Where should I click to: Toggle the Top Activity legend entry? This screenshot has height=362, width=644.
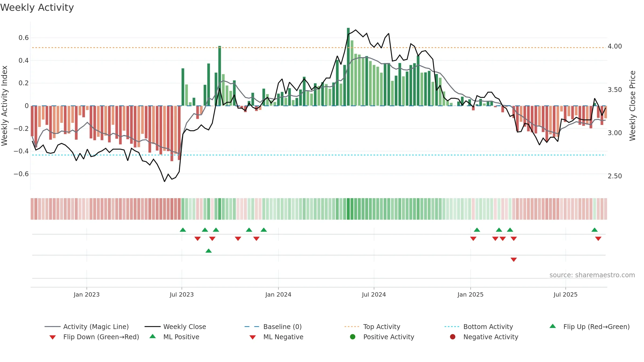point(372,327)
